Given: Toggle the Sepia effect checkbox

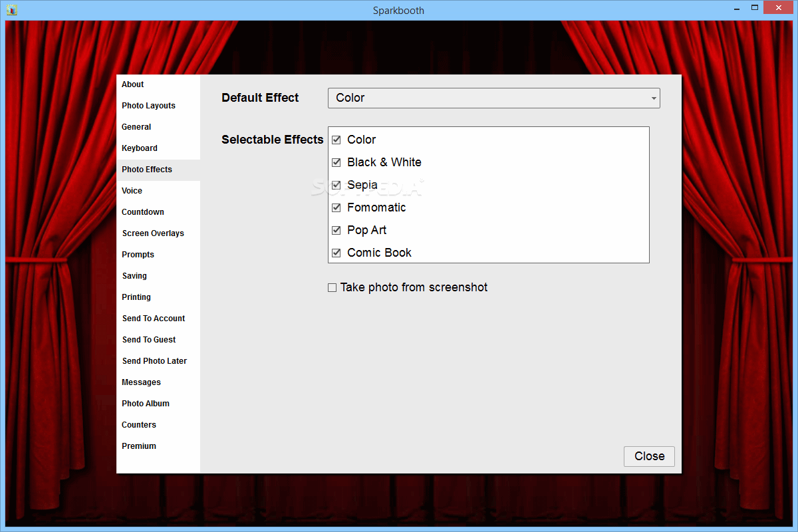Looking at the screenshot, I should click(x=336, y=185).
